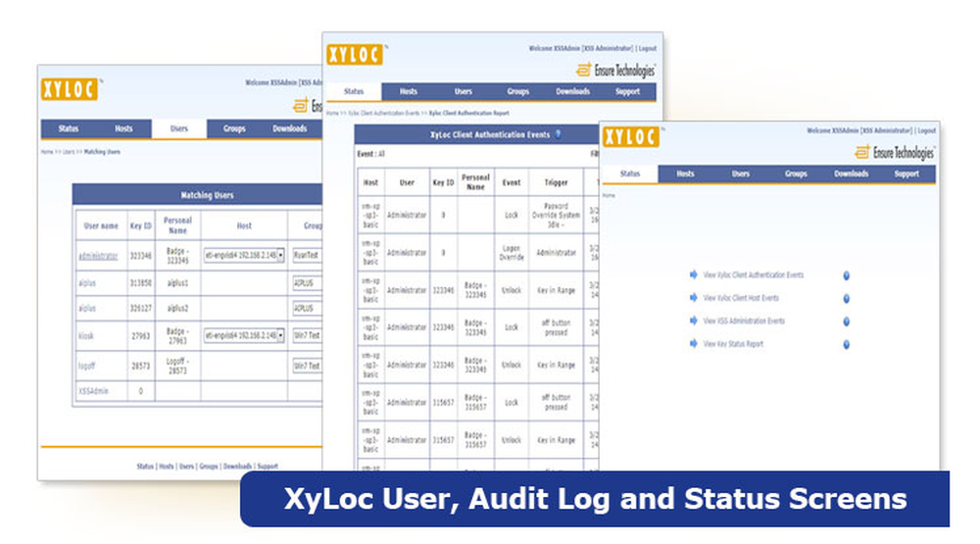Viewport: 980px width, 544px height.
Task: Open the Hosts tab in the rightmost Status window
Action: [685, 173]
